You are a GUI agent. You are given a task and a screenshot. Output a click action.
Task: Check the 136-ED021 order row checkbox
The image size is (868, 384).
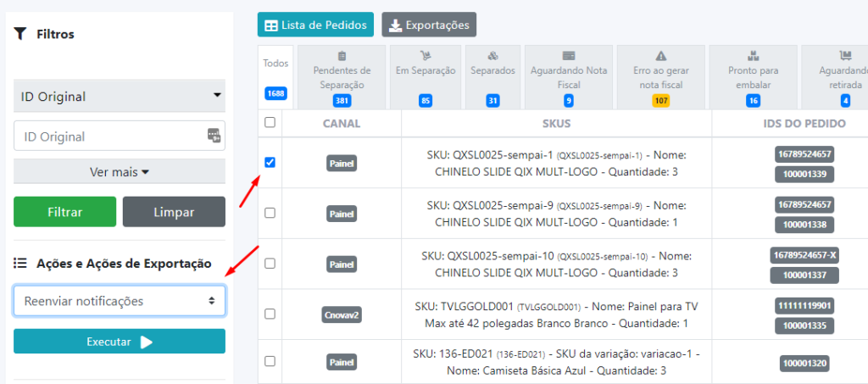click(270, 361)
